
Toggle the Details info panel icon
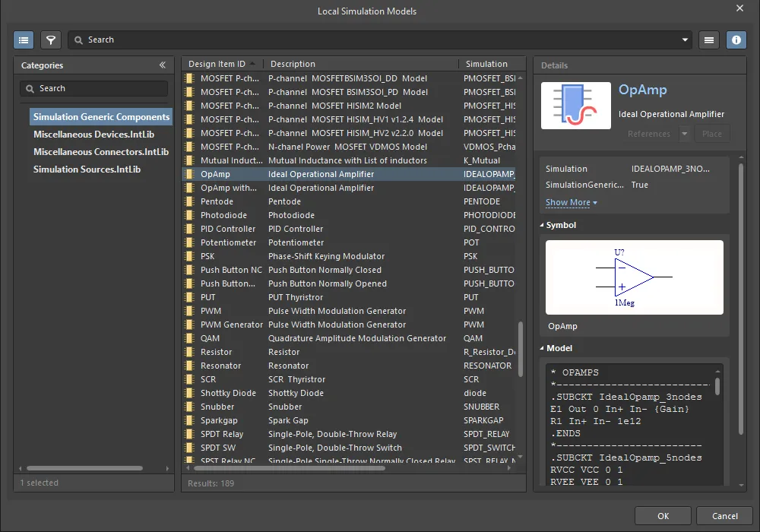pos(736,40)
